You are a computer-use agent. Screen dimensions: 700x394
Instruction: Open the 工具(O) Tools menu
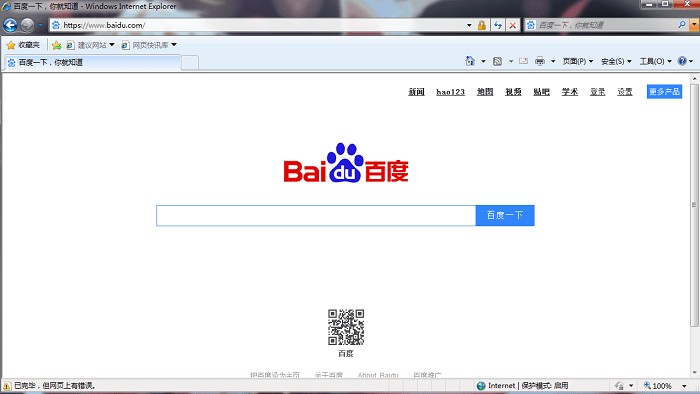(655, 61)
